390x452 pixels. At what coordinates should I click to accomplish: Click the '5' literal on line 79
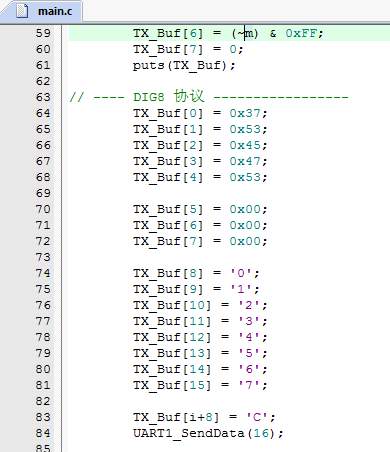pos(249,353)
